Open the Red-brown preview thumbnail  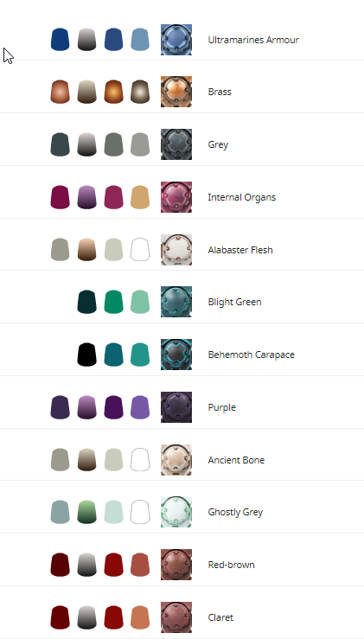pyautogui.click(x=176, y=565)
